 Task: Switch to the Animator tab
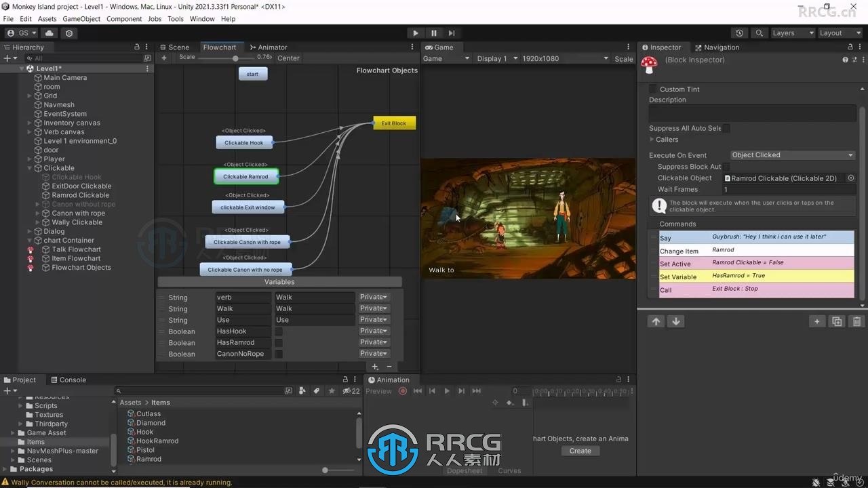[x=269, y=47]
